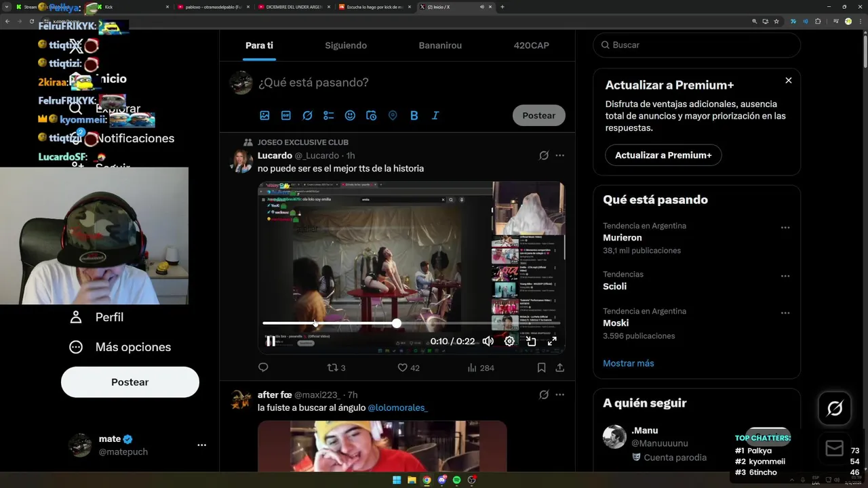Switch to the 420CAP tab
868x488 pixels.
click(532, 45)
